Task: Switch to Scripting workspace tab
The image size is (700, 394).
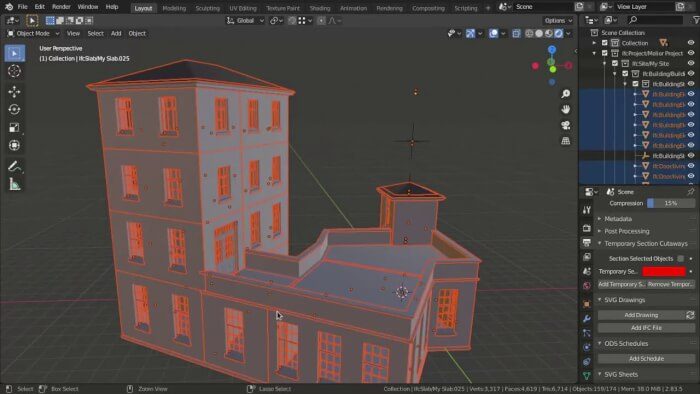Action: [466, 8]
